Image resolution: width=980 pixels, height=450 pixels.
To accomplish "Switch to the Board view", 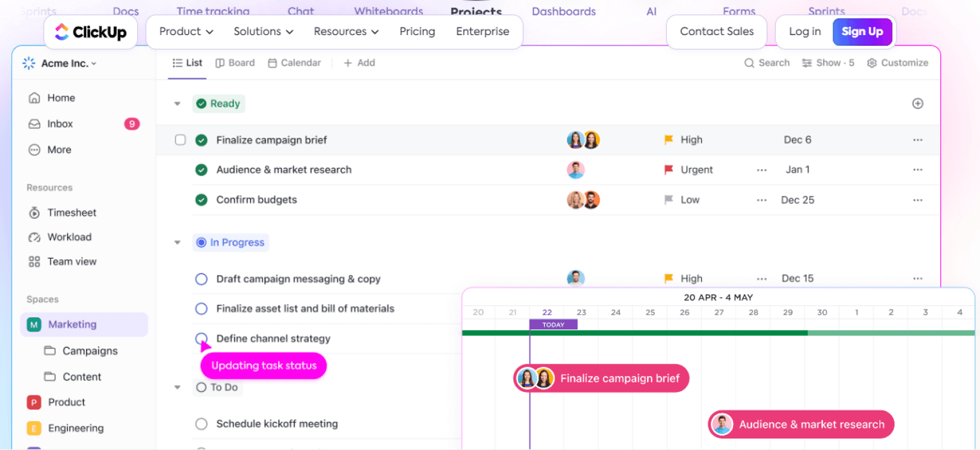I will 235,63.
